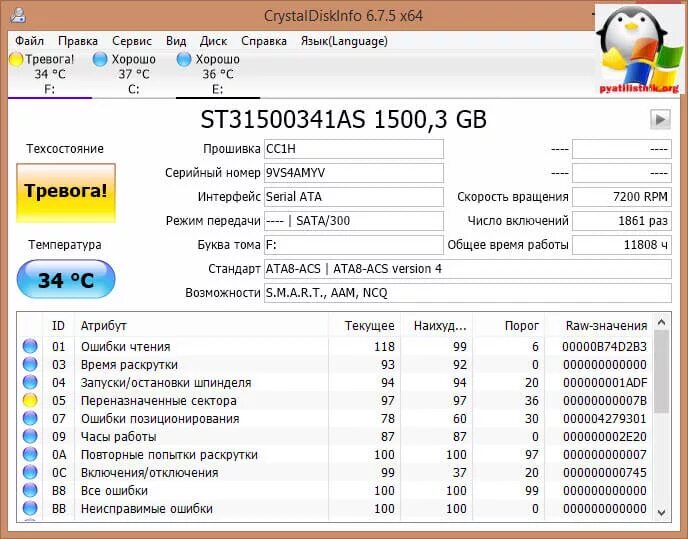Image resolution: width=688 pixels, height=539 pixels.
Task: Select the Все ошибки attribute name
Action: click(x=114, y=491)
